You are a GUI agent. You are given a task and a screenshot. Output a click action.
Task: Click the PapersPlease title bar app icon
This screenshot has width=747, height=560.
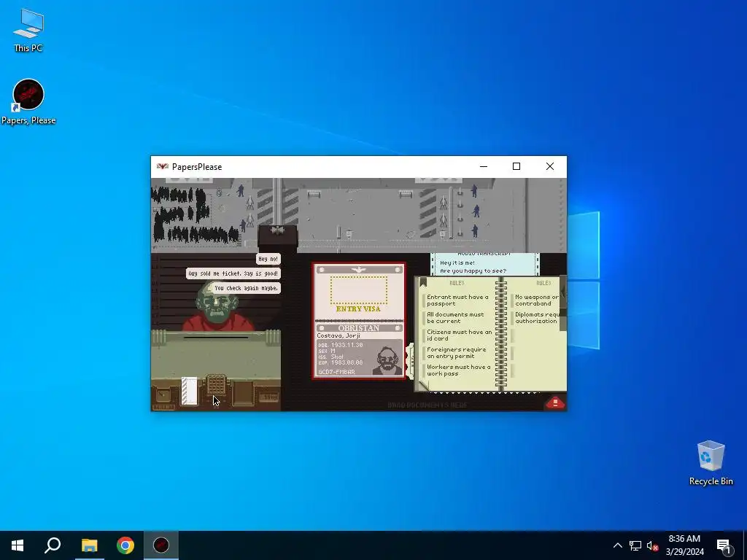click(163, 167)
